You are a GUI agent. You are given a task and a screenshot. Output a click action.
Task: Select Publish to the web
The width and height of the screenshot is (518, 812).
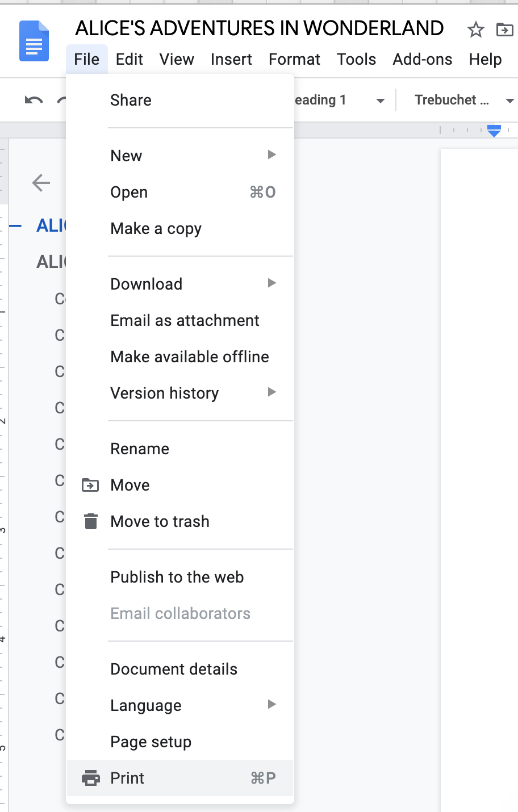coord(177,577)
